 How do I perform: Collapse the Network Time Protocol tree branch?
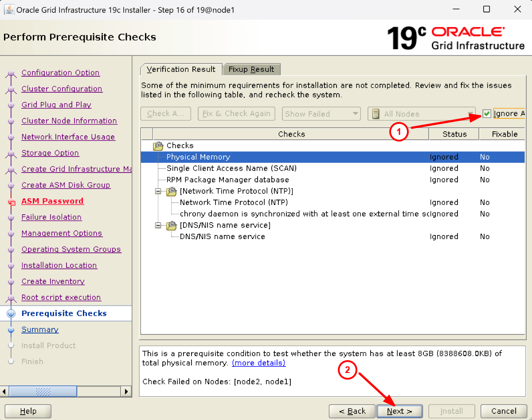[x=158, y=191]
